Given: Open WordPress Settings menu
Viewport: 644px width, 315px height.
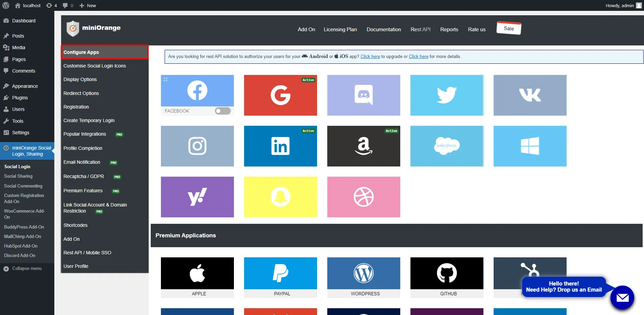Looking at the screenshot, I should [x=21, y=133].
